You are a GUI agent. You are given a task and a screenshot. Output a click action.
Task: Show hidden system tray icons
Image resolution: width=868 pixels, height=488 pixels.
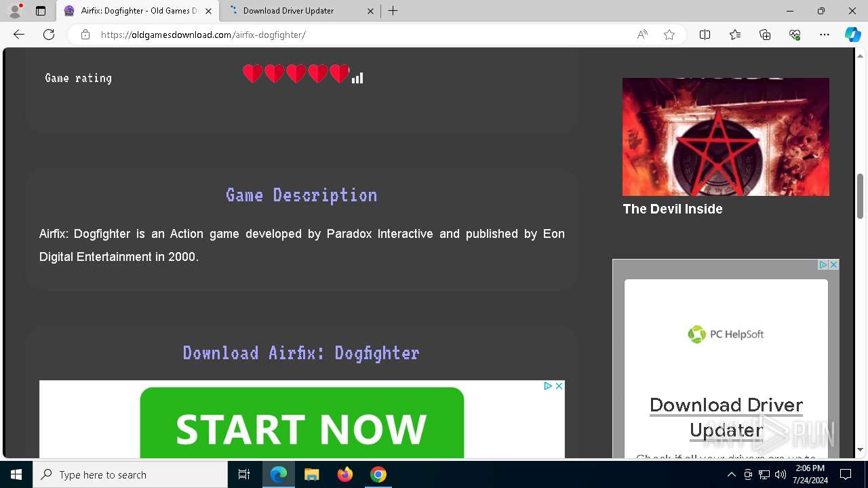(731, 474)
